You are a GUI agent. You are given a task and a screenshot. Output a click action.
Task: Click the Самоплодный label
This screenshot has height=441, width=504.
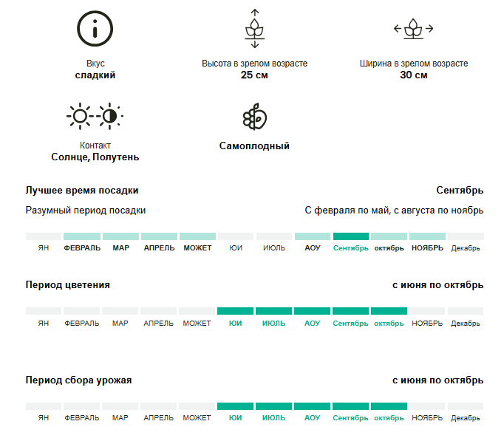(254, 146)
